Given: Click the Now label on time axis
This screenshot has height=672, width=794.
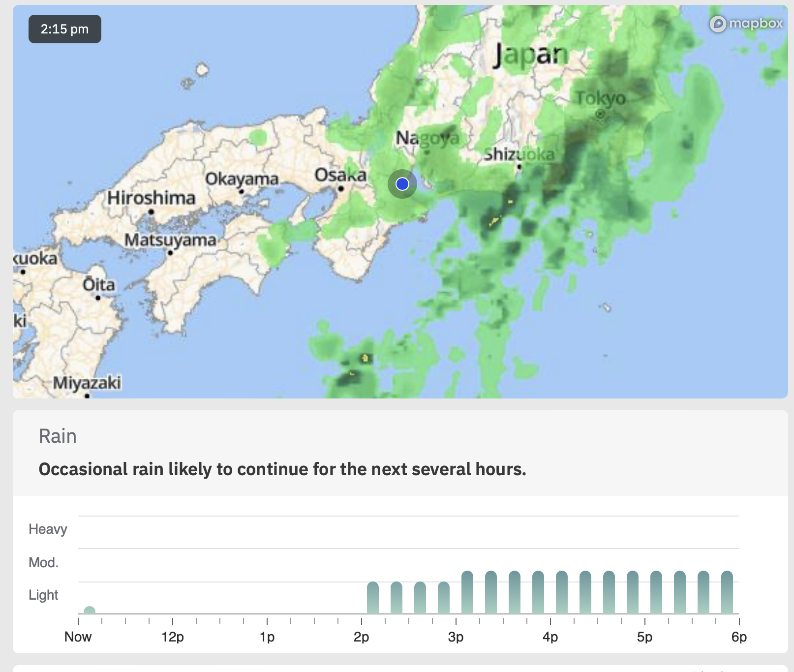Looking at the screenshot, I should pyautogui.click(x=78, y=637).
